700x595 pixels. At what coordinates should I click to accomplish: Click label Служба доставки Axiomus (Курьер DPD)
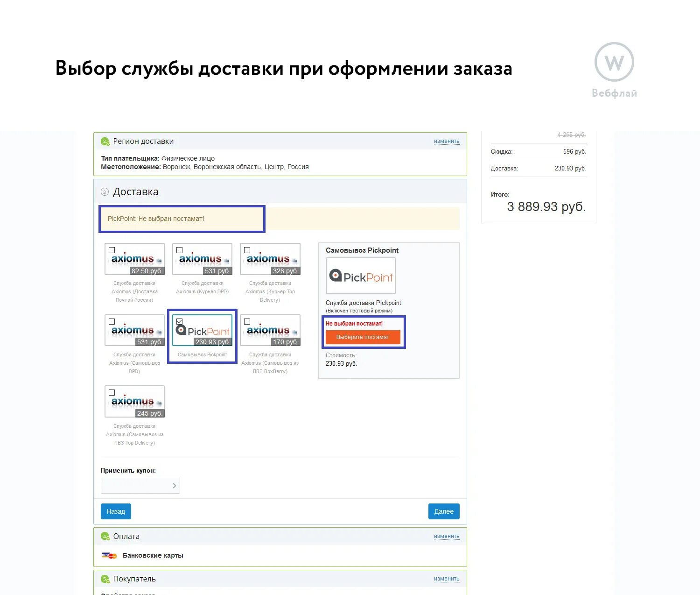(x=203, y=287)
